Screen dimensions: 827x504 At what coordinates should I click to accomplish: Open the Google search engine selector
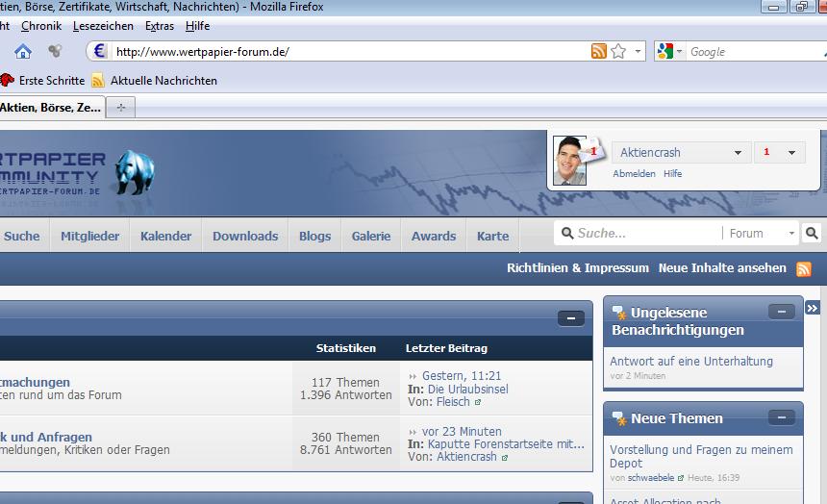pyautogui.click(x=669, y=51)
